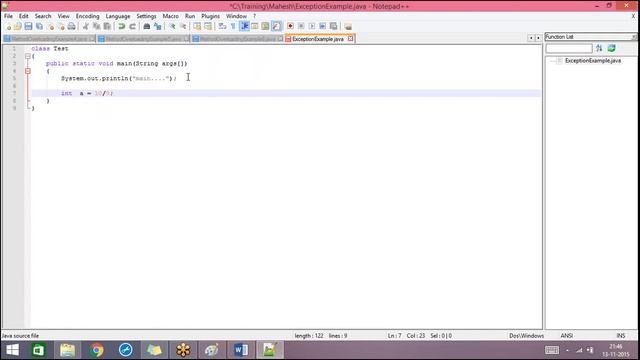Toggle synchronized horizontal scrolling
The image size is (640, 360).
[x=208, y=27]
